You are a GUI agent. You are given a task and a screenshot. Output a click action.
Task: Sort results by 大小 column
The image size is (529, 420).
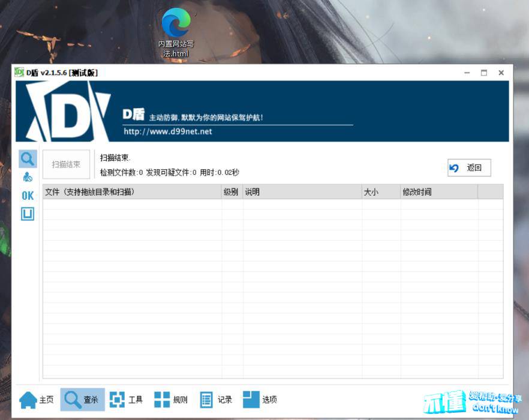(x=380, y=192)
